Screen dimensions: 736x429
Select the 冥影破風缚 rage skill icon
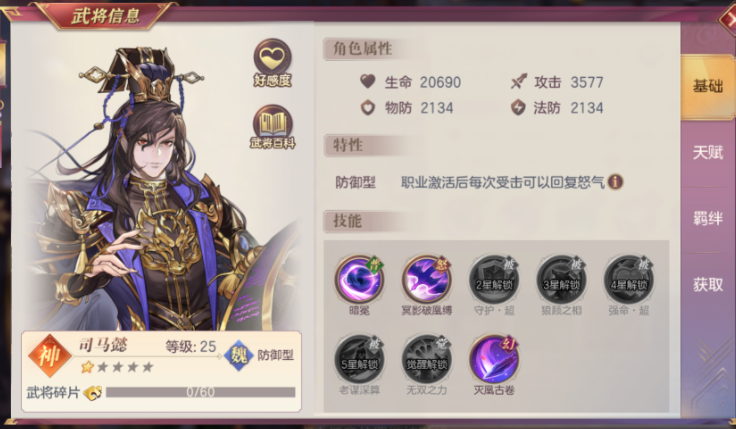tap(427, 279)
